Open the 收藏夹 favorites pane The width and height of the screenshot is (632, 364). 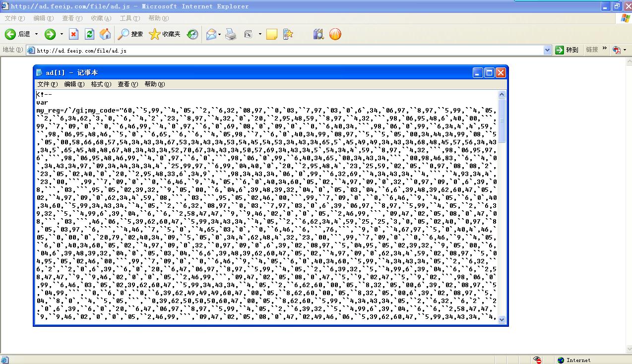tap(165, 34)
